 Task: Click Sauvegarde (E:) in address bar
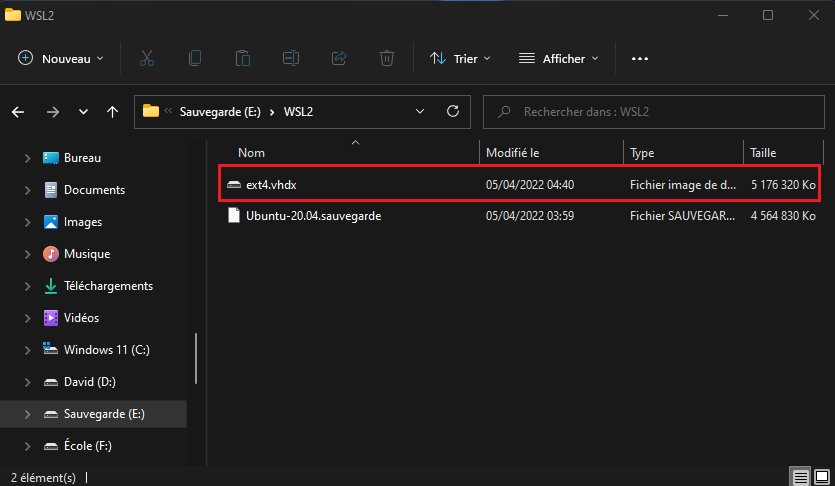[x=220, y=112]
